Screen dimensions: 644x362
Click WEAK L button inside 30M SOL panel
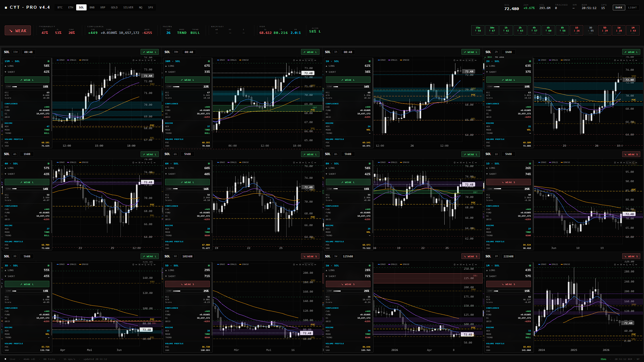[x=187, y=80]
